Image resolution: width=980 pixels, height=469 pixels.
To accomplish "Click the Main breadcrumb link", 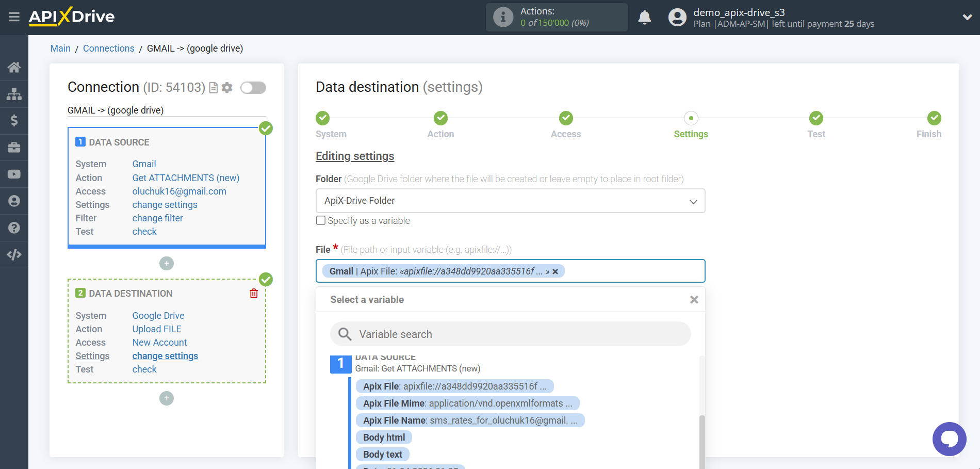I will pos(60,48).
